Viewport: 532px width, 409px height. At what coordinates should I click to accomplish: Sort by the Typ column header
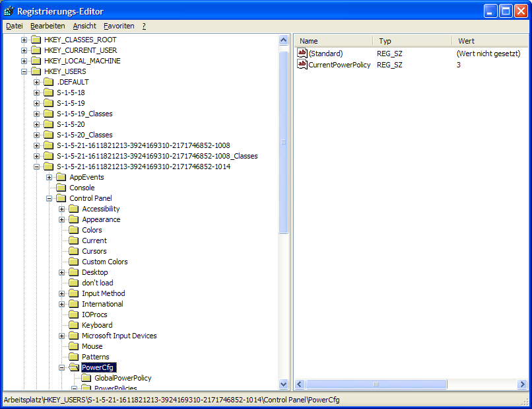pyautogui.click(x=413, y=41)
